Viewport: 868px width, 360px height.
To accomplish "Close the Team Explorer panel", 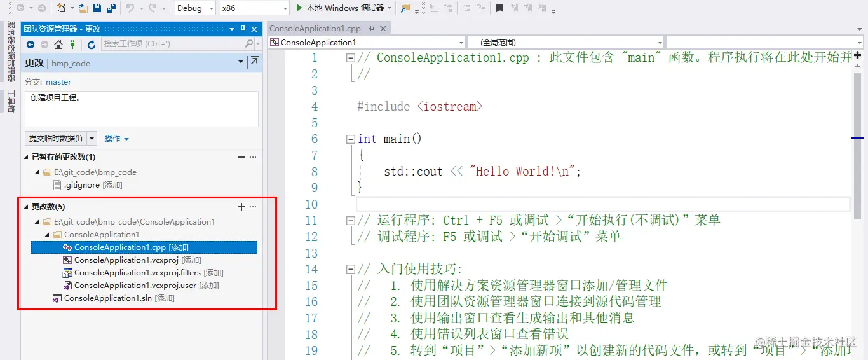I will pos(254,29).
